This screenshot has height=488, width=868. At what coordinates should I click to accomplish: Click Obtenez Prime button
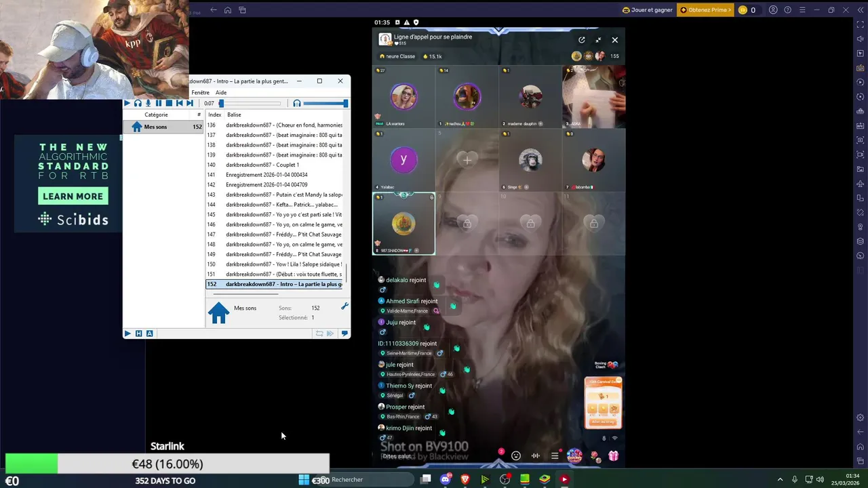click(x=706, y=10)
